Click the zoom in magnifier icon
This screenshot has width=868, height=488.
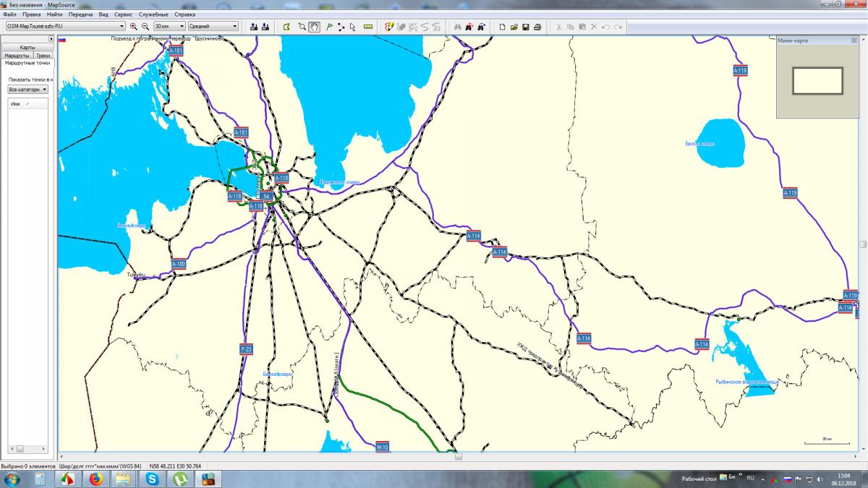point(134,27)
